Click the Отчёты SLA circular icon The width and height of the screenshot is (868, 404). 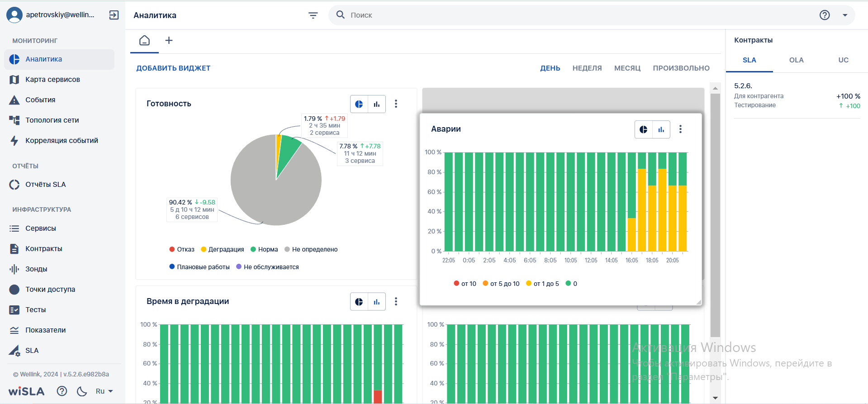(x=14, y=185)
